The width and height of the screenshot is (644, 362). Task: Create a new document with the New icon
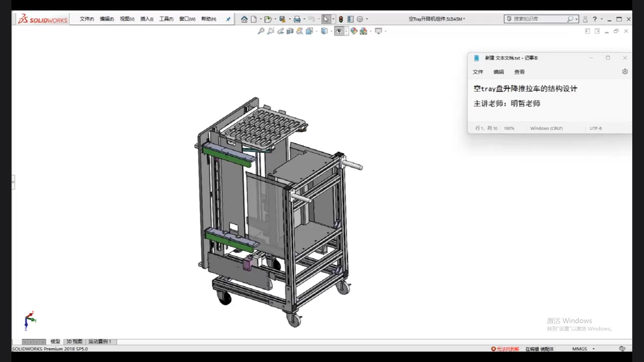click(254, 19)
